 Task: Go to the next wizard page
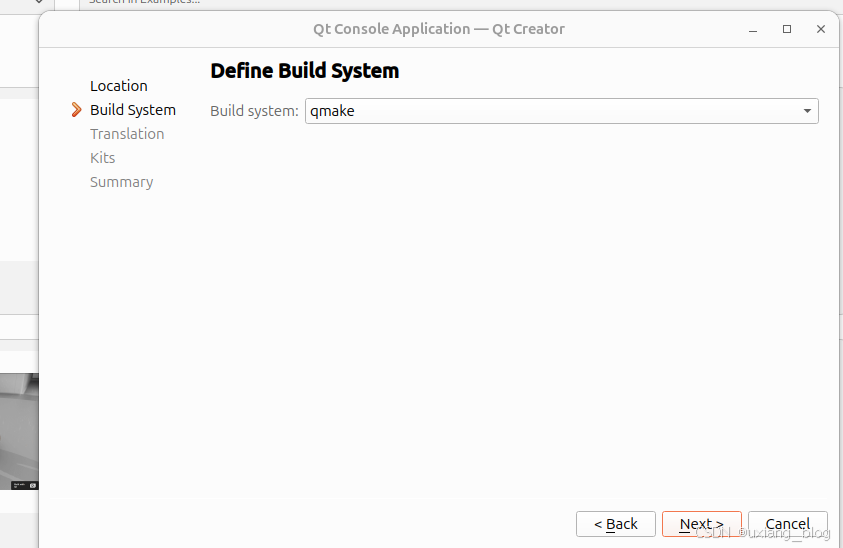(x=702, y=524)
